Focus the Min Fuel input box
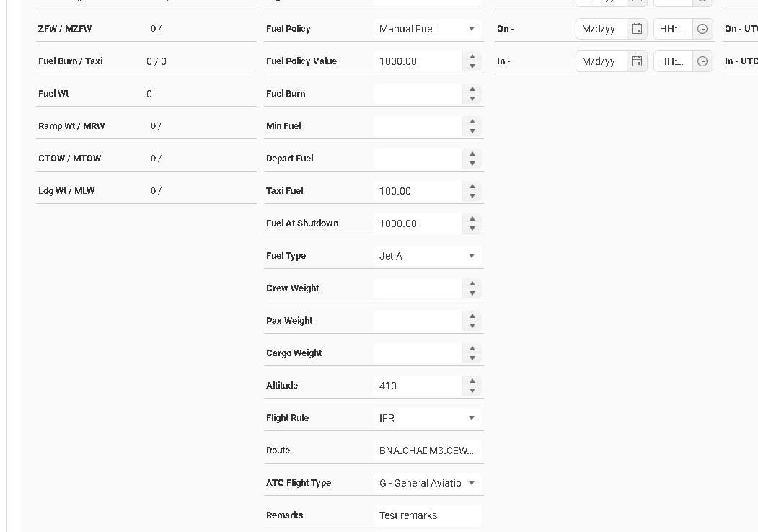Screen dimensions: 758x532 (x=417, y=126)
